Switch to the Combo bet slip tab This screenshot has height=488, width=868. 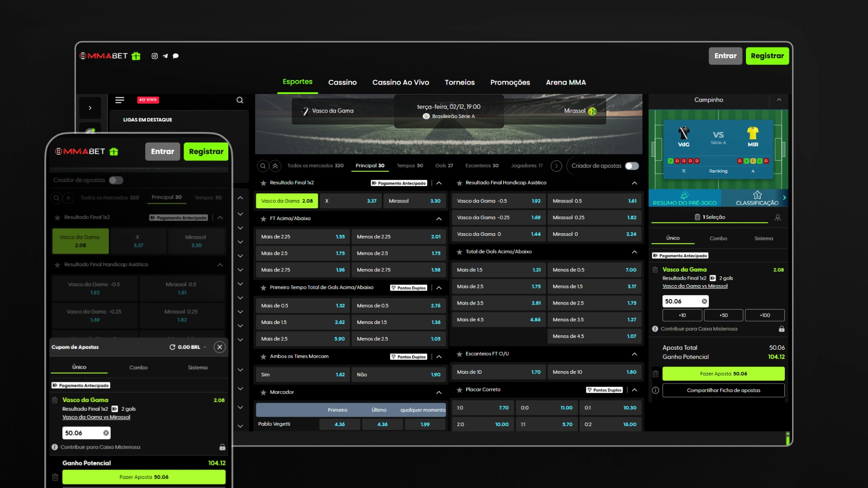point(718,238)
